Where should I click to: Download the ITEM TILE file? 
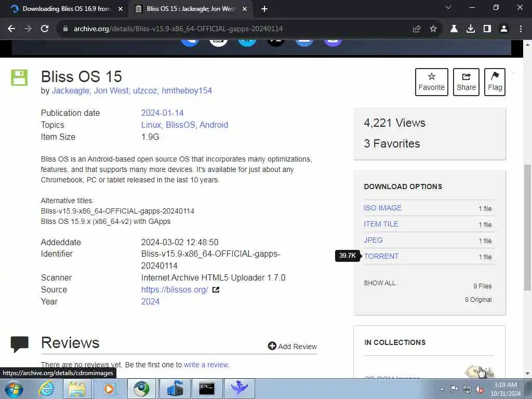381,224
